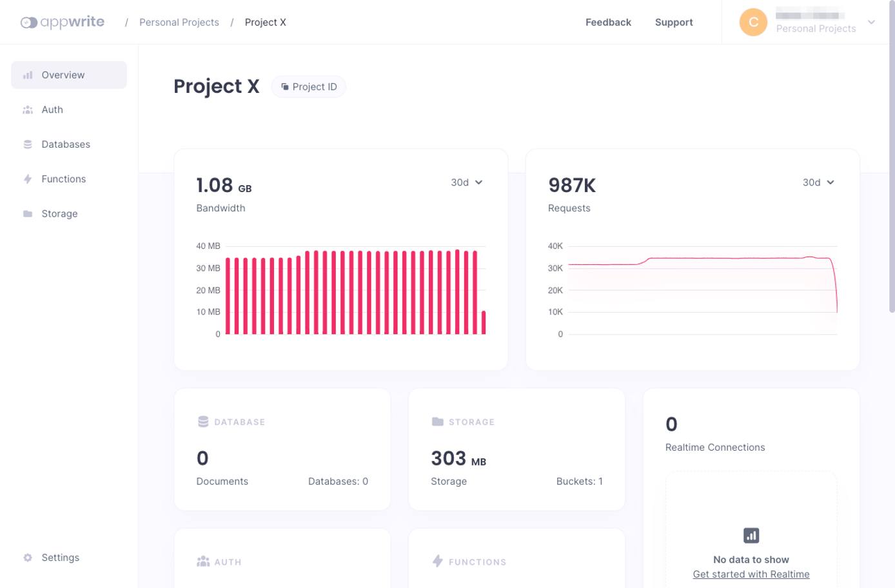Click a bar in the Bandwidth chart

355,297
